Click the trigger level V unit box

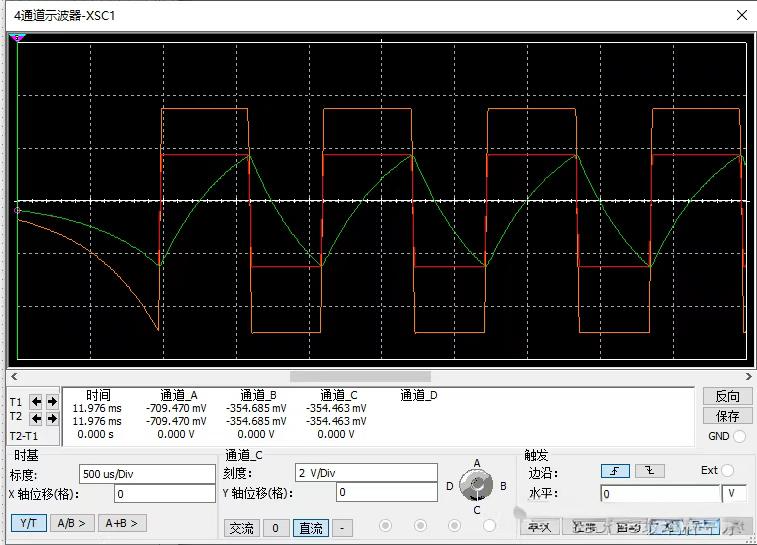click(734, 493)
